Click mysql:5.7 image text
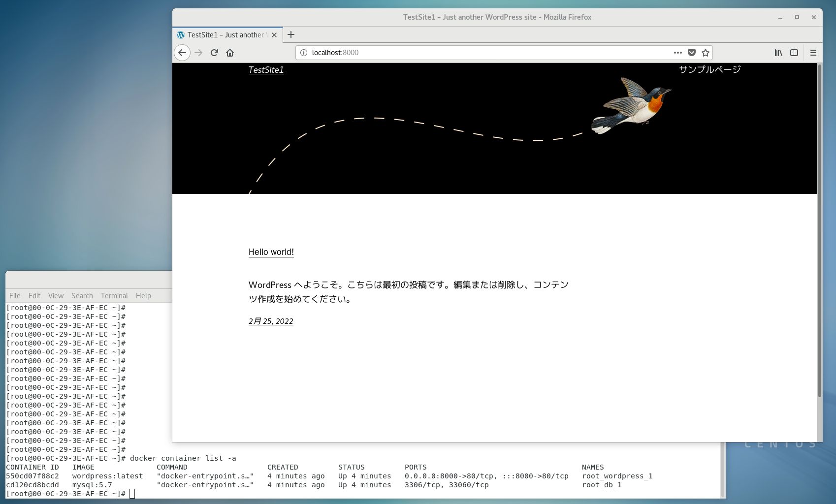The height and width of the screenshot is (504, 836). click(x=92, y=485)
